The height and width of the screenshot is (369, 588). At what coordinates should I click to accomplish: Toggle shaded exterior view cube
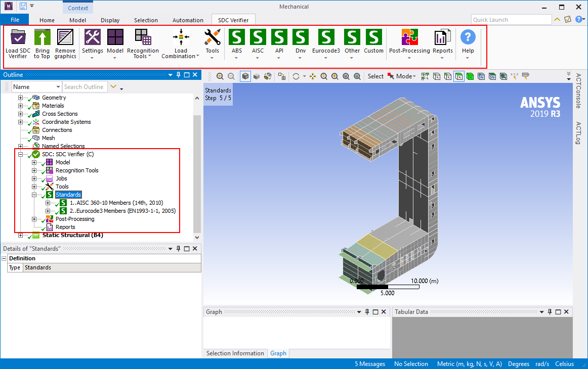(x=257, y=76)
